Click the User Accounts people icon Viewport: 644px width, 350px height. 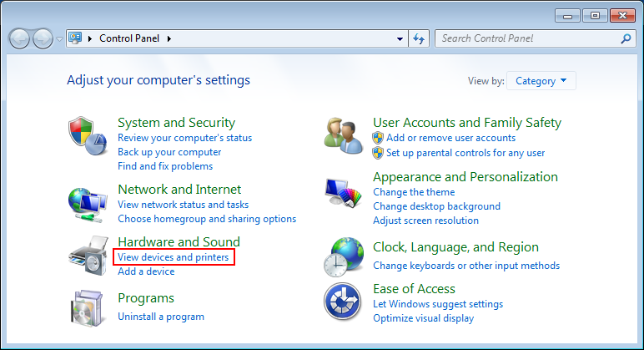(x=343, y=136)
